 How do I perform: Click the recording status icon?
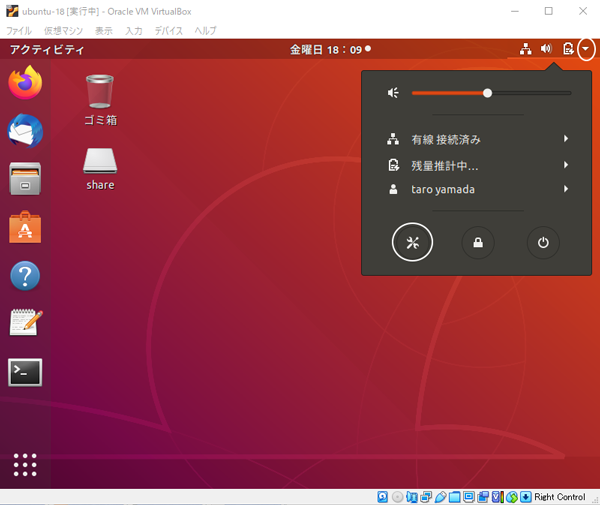483,497
